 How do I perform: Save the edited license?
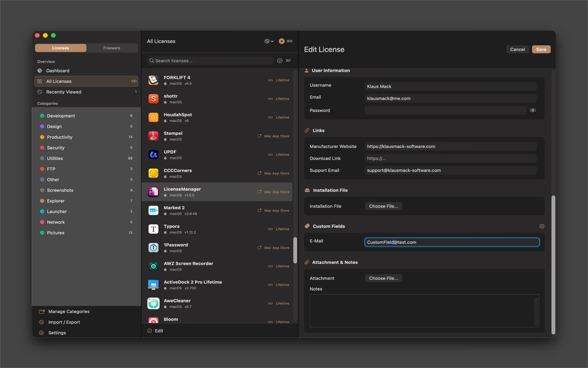point(541,49)
